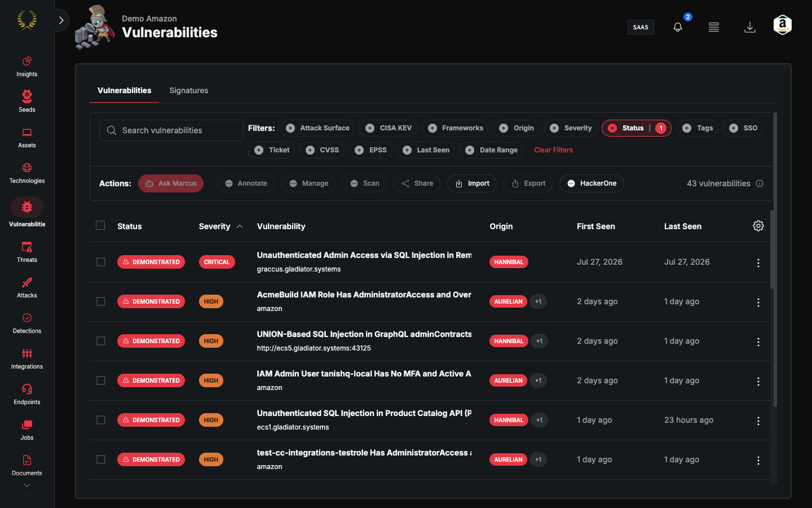Open the Jobs section
The height and width of the screenshot is (508, 812).
pyautogui.click(x=27, y=430)
